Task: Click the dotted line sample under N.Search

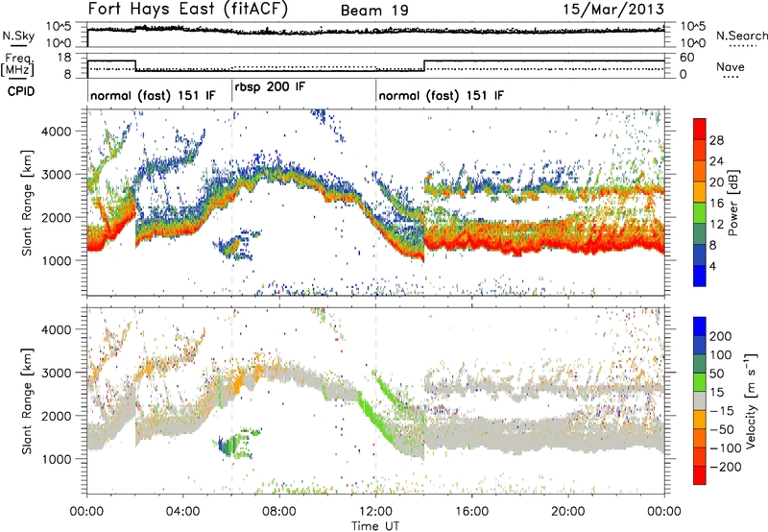Action: click(743, 46)
